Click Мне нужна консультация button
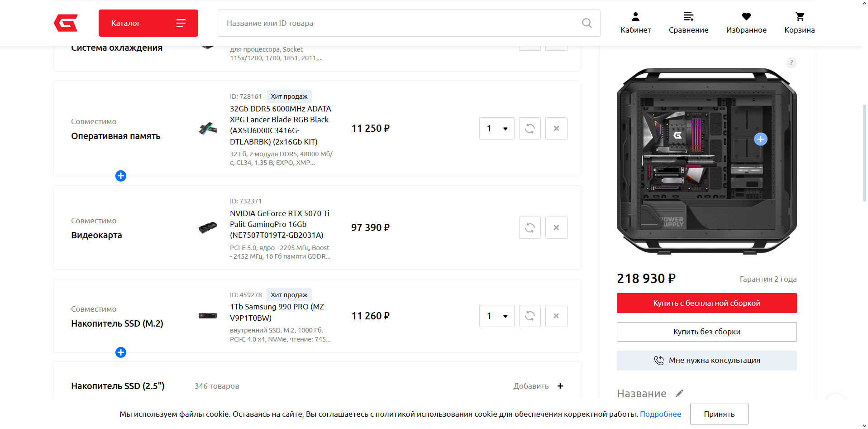 (706, 361)
